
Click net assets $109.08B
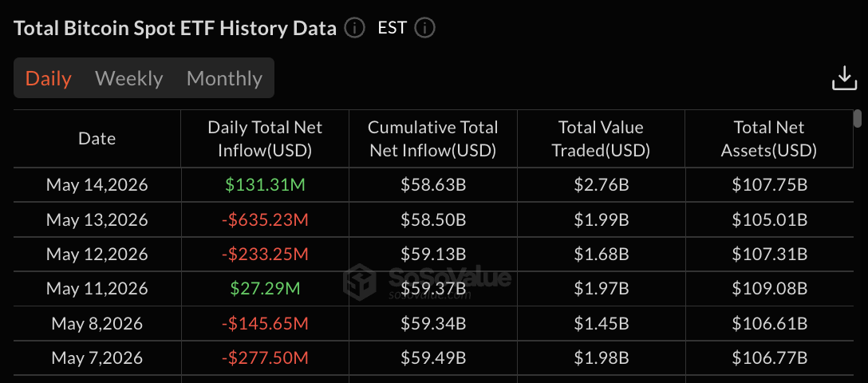point(769,288)
